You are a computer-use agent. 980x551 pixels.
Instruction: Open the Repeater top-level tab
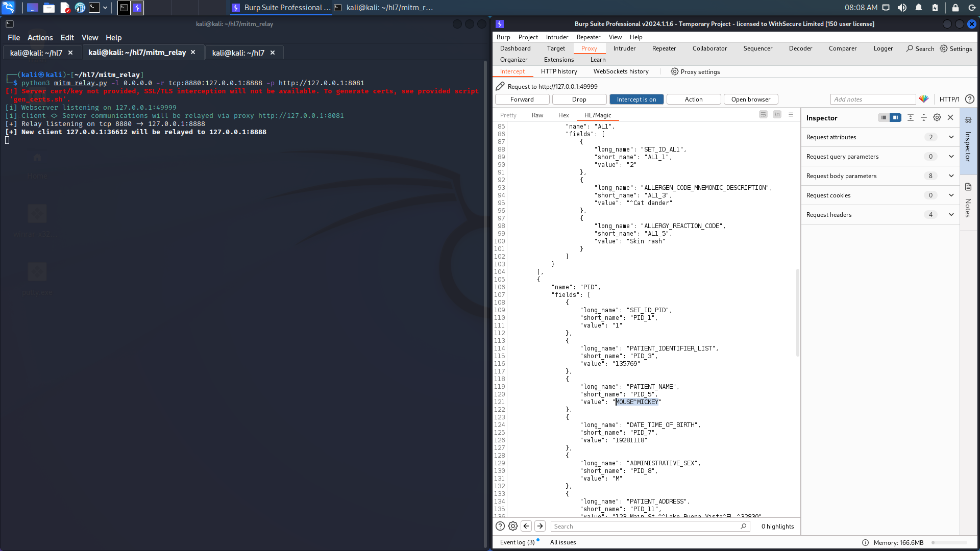coord(664,48)
